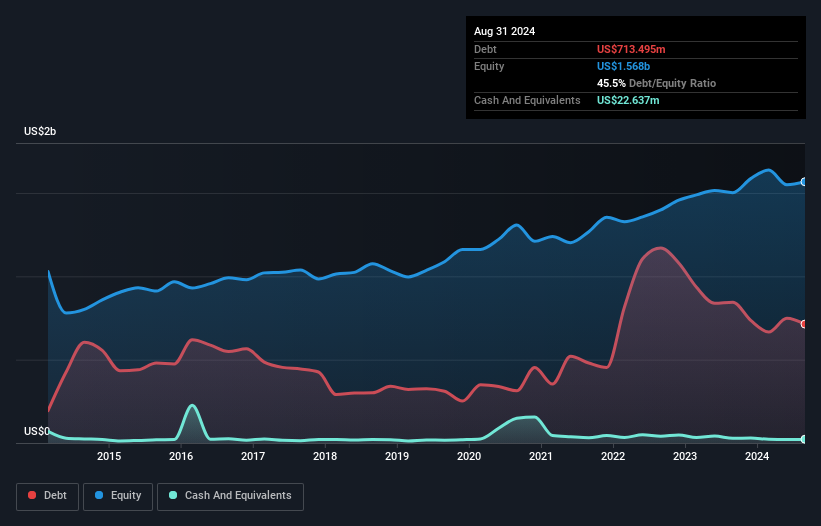Click the Equity row label in tooltip

pyautogui.click(x=489, y=66)
